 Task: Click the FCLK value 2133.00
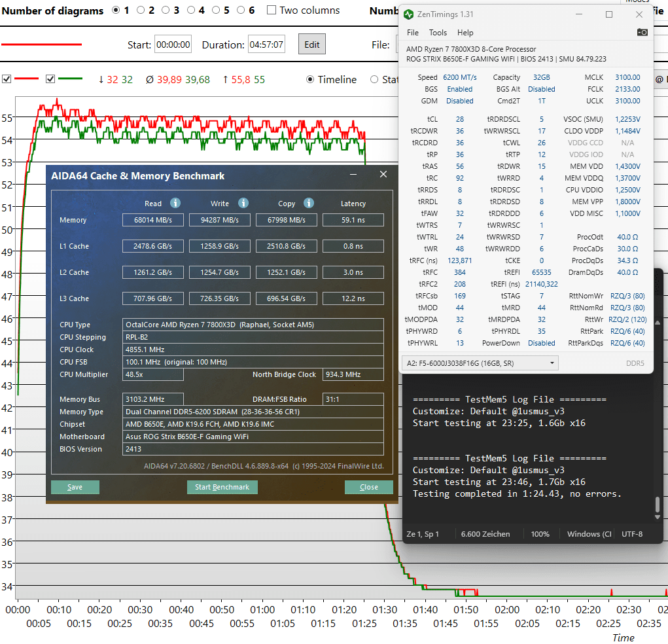pos(627,89)
